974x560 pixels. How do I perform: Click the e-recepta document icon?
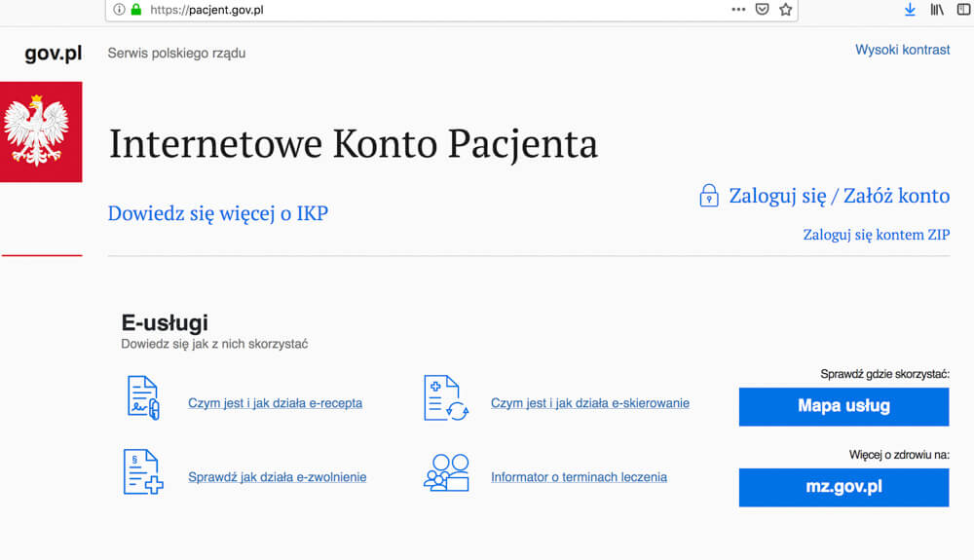143,398
